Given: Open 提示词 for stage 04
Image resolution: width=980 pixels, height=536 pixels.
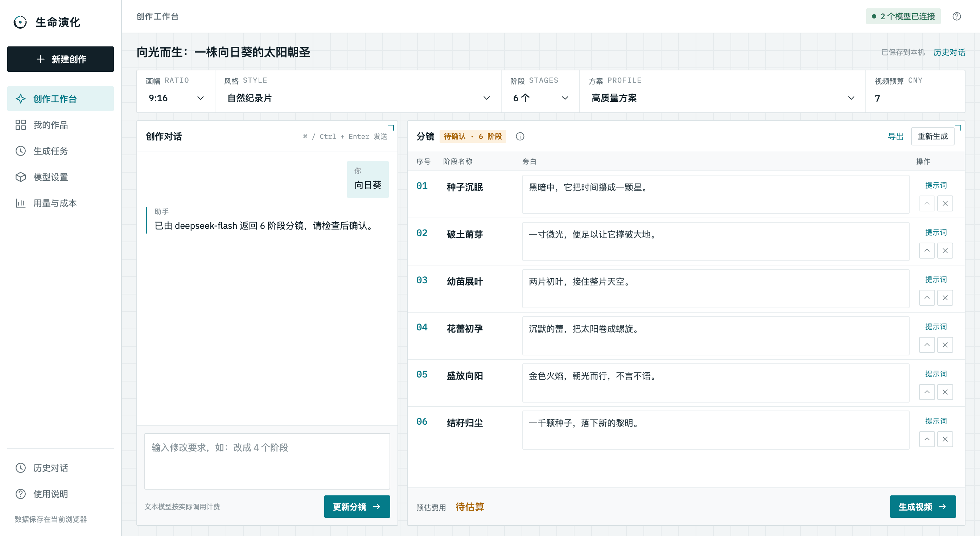Looking at the screenshot, I should (x=936, y=327).
